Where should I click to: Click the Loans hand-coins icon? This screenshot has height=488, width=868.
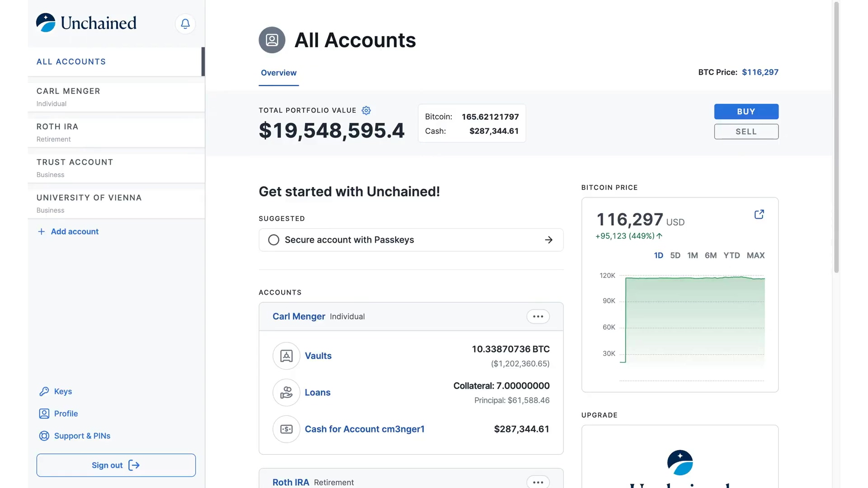pyautogui.click(x=286, y=393)
